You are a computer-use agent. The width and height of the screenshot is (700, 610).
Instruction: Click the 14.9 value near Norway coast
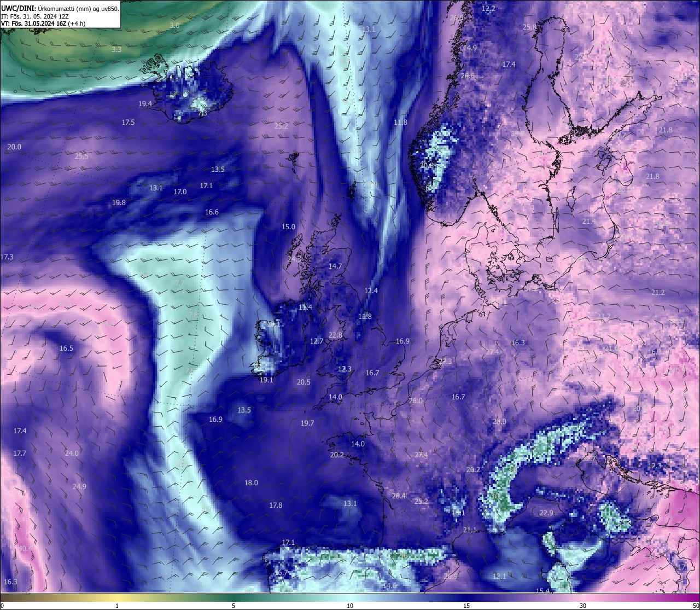point(470,48)
